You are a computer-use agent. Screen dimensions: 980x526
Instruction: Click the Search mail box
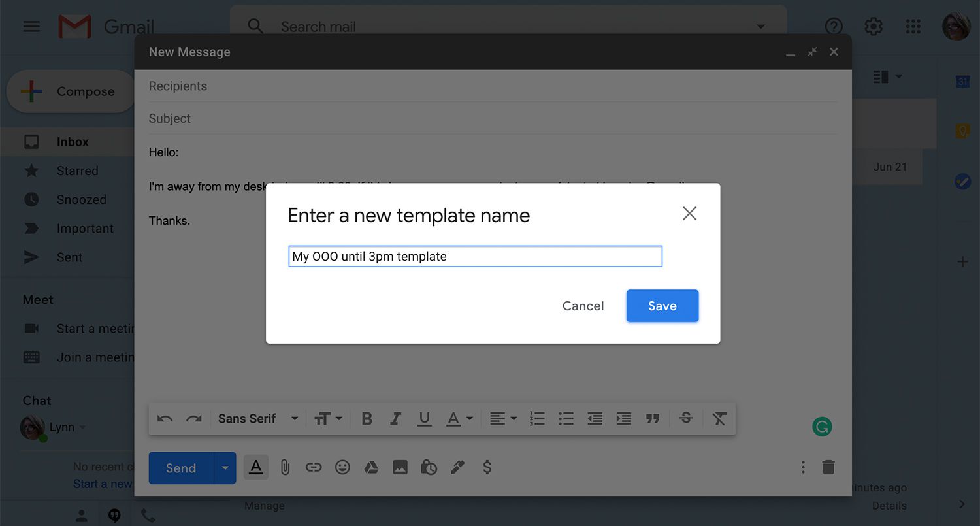coord(510,27)
